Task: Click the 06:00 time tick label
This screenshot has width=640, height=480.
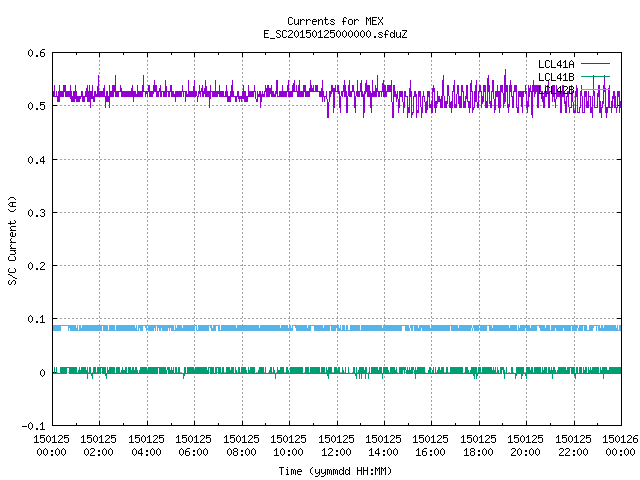Action: click(193, 452)
